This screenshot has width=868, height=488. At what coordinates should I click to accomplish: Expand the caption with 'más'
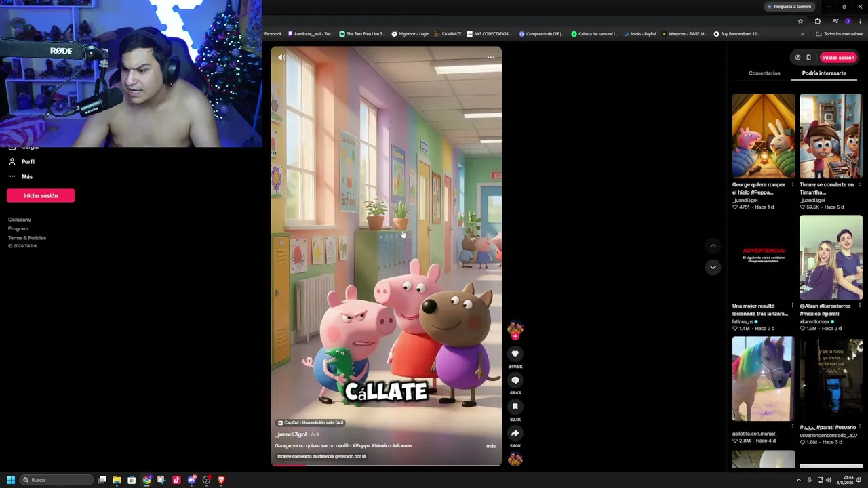tap(491, 446)
